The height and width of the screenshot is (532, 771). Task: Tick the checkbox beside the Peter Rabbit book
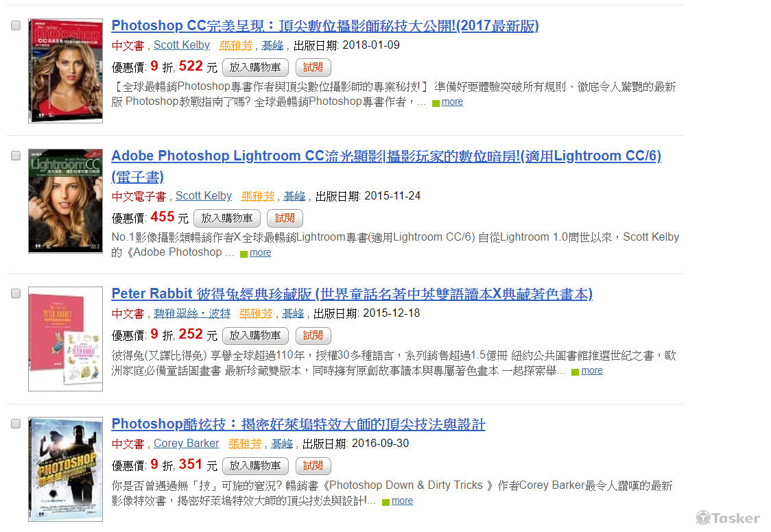[x=16, y=293]
